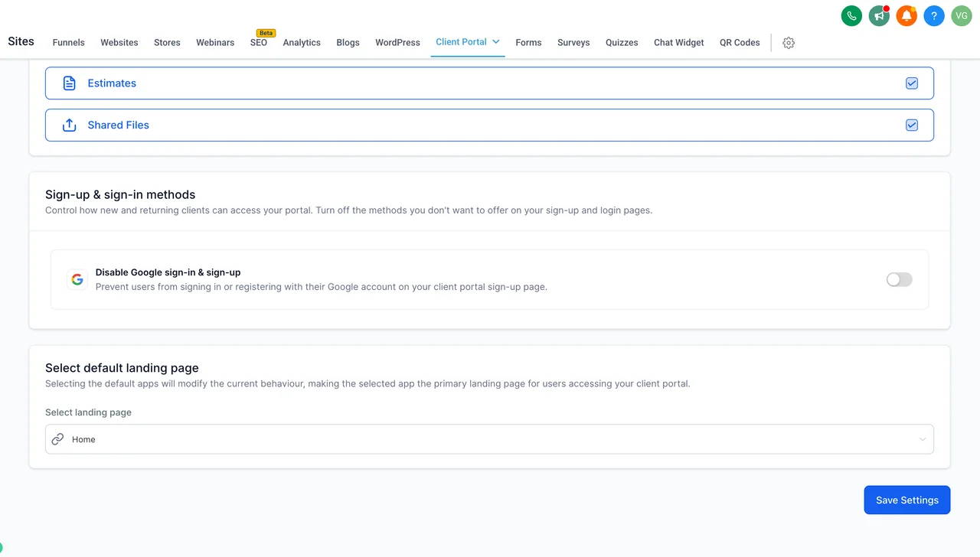Open the help question mark icon
The width and height of the screenshot is (980, 557).
[x=934, y=15]
